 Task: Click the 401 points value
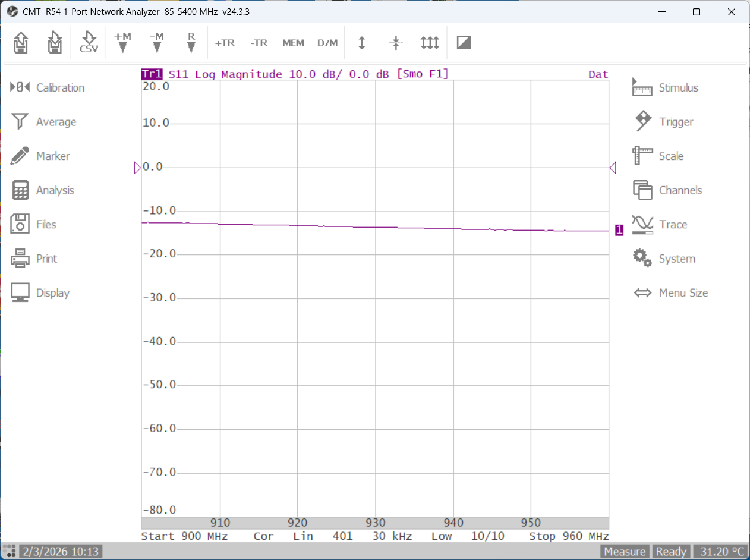(x=342, y=536)
